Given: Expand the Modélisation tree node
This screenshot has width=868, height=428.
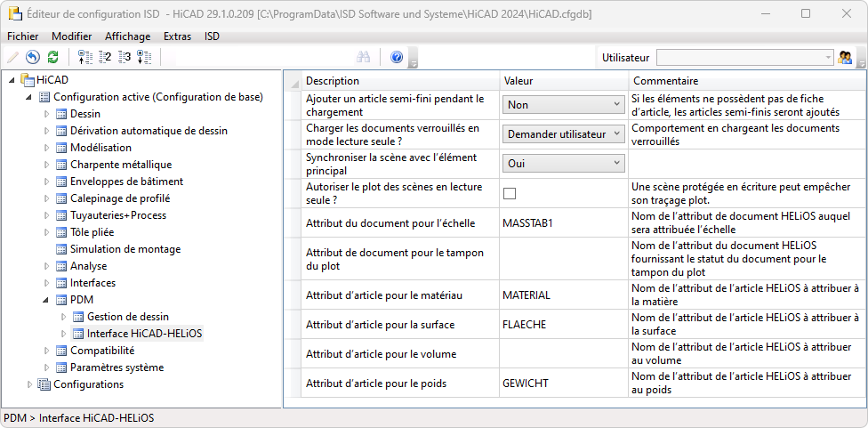Looking at the screenshot, I should point(47,148).
